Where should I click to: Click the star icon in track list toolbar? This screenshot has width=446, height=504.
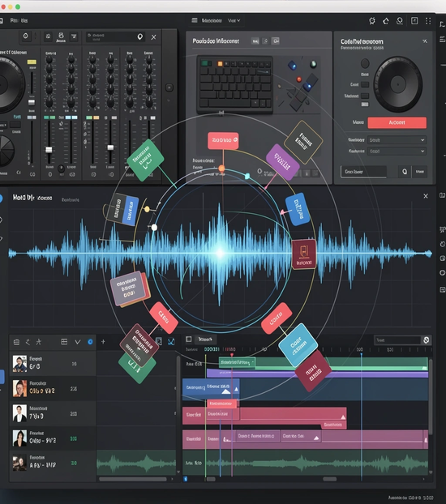39,342
